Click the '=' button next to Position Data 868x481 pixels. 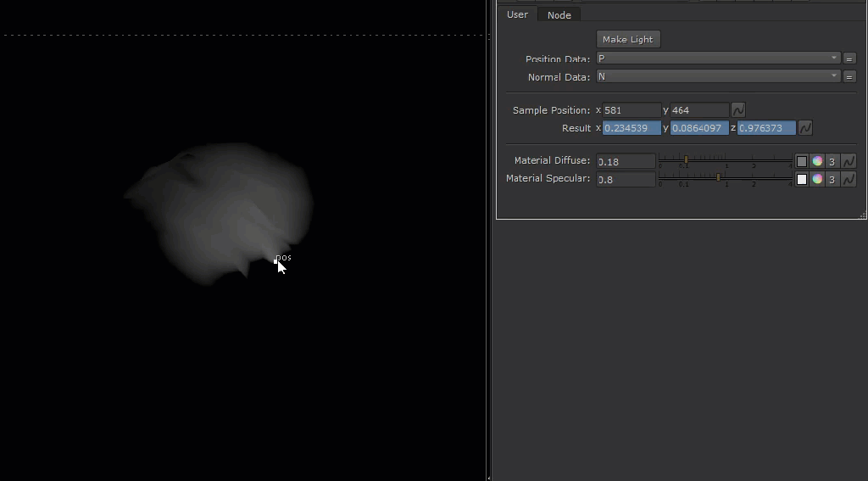pyautogui.click(x=849, y=59)
